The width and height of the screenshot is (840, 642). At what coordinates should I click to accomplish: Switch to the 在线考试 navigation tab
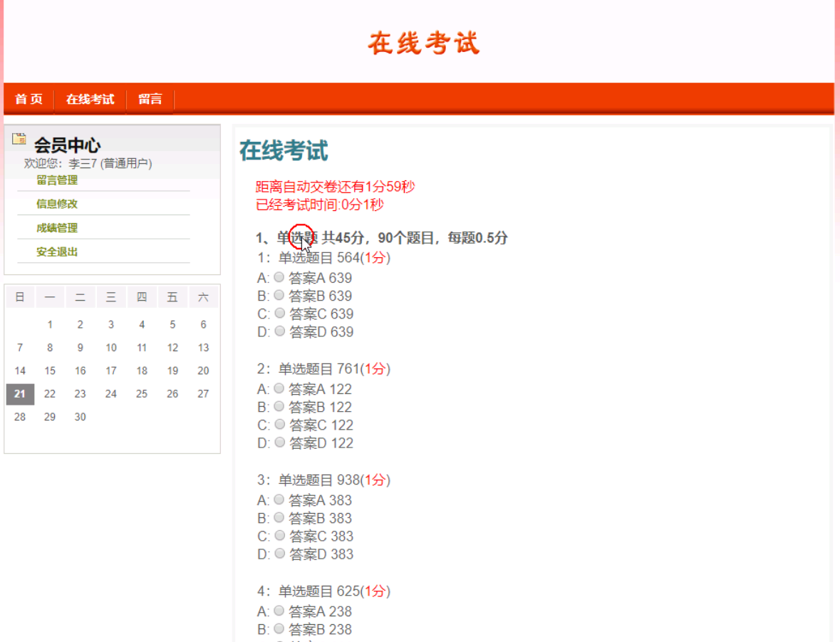[x=89, y=99]
